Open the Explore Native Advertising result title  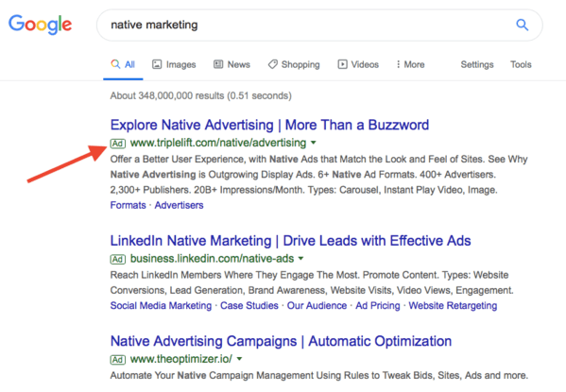(x=269, y=125)
